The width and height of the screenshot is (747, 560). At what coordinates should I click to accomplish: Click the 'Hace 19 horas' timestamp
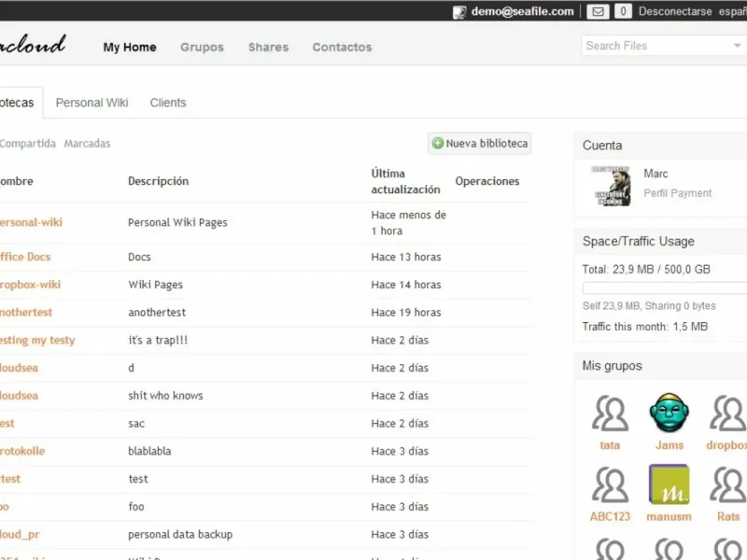tap(406, 313)
